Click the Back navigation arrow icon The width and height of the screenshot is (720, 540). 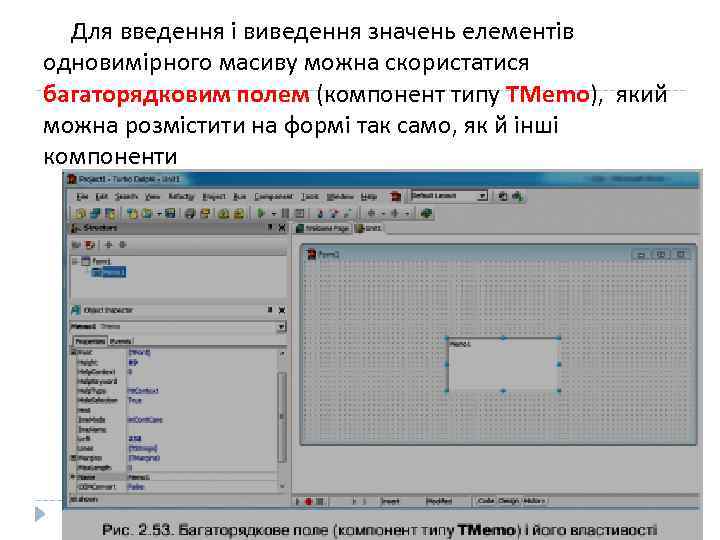click(371, 214)
